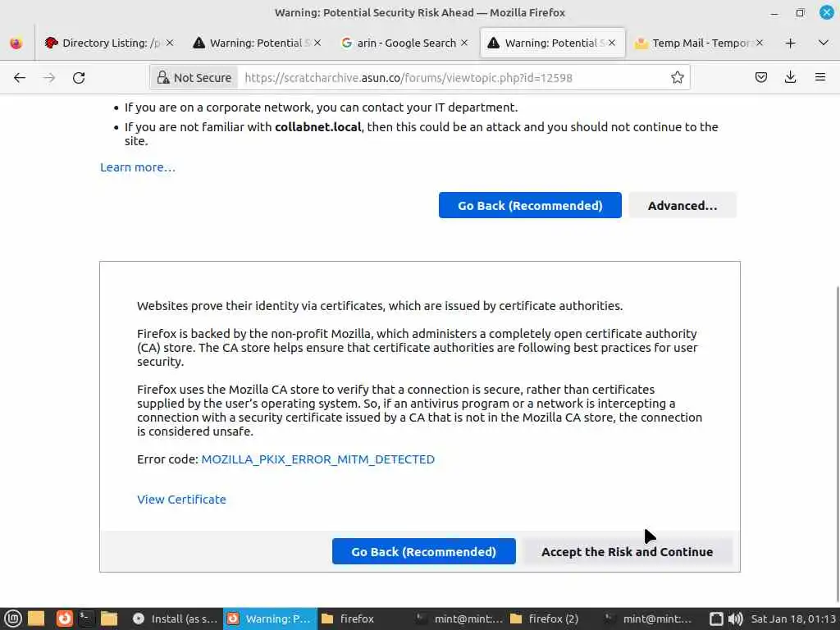Open the removable drives tray icon
This screenshot has height=630, width=840.
click(x=716, y=619)
